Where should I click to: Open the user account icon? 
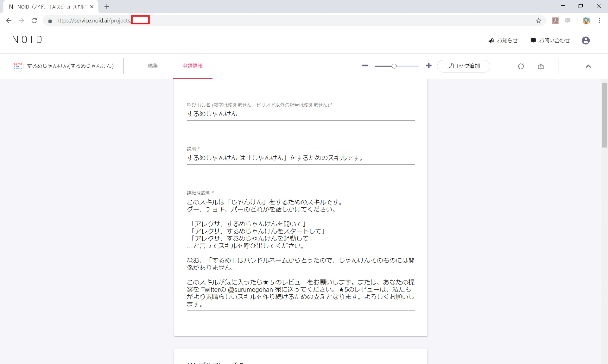(586, 41)
